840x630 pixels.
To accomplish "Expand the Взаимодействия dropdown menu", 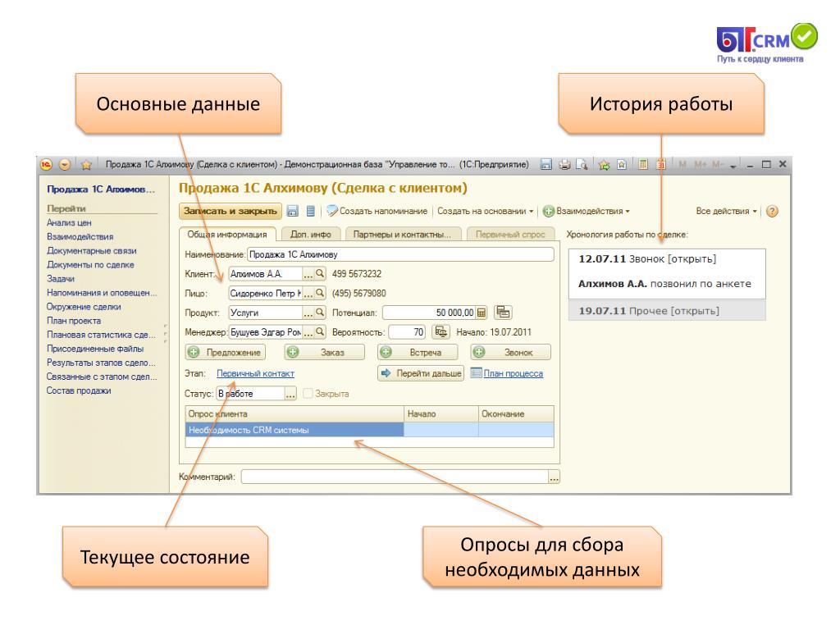I will pyautogui.click(x=586, y=211).
